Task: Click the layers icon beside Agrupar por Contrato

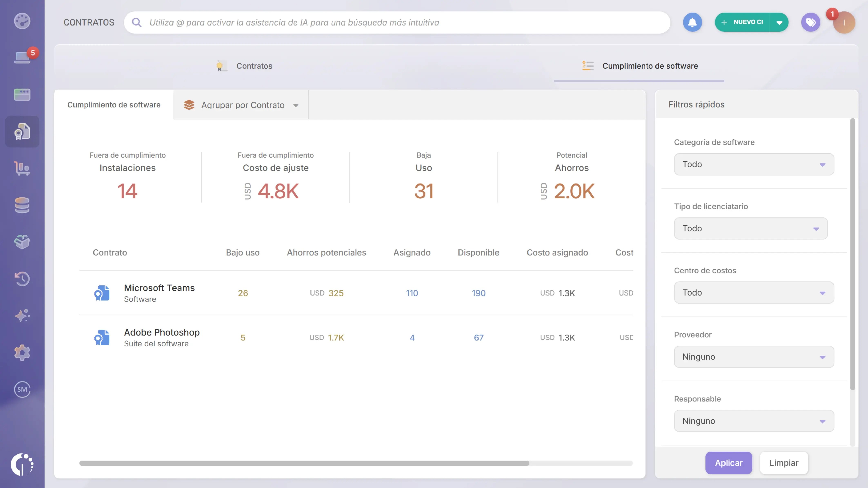Action: [189, 105]
